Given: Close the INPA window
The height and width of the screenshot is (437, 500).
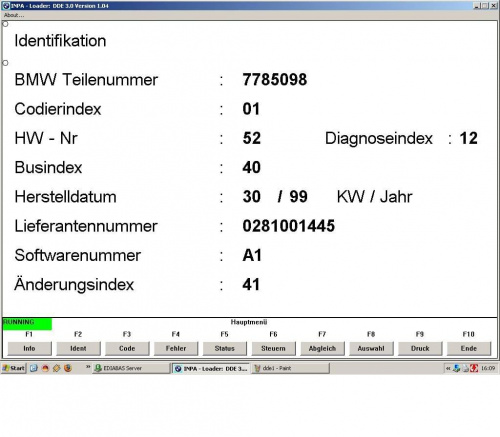Looking at the screenshot, I should click(x=493, y=6).
